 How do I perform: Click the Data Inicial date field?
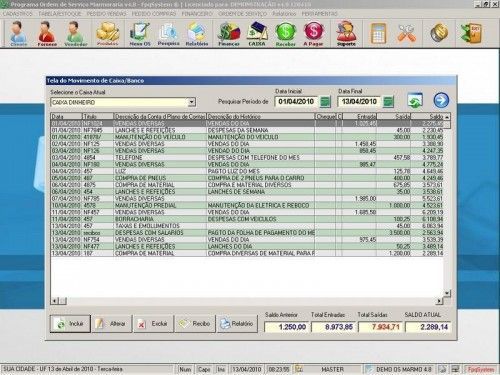[296, 102]
